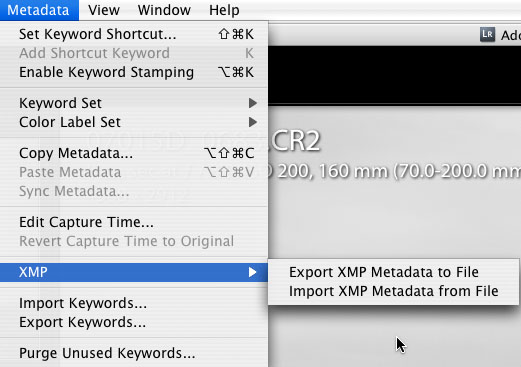Click the Lightroom LR icon in title bar
The height and width of the screenshot is (367, 521).
(487, 35)
